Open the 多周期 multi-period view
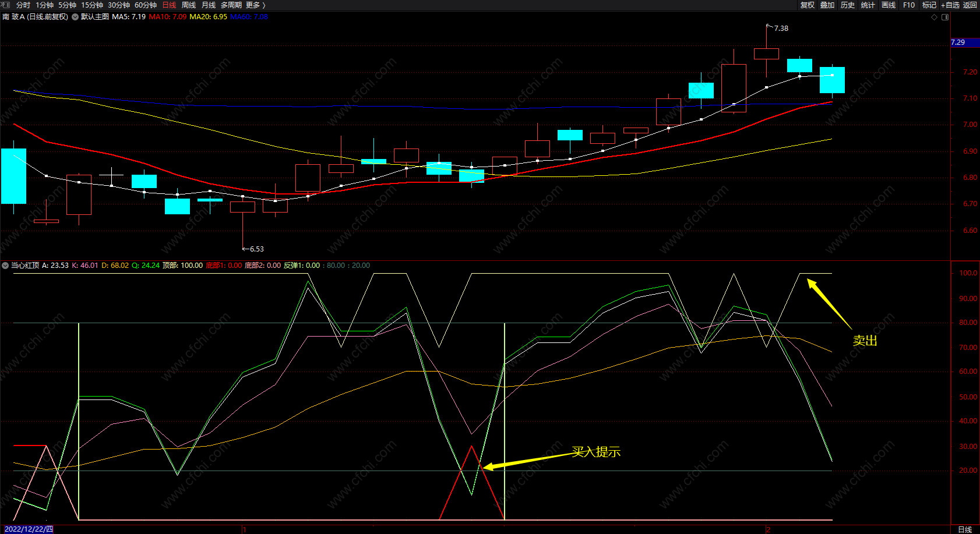The image size is (980, 534). click(x=231, y=5)
